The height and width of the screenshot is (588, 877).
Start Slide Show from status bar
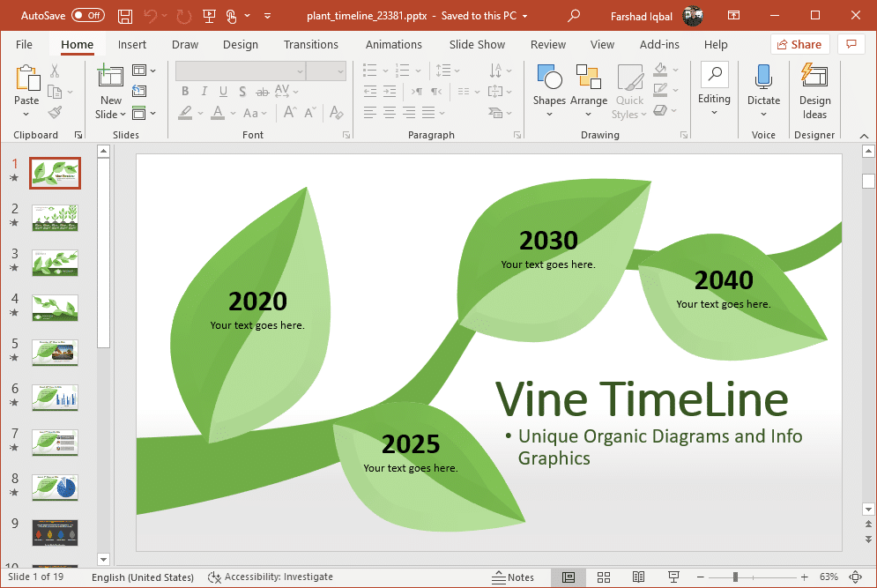coord(674,577)
